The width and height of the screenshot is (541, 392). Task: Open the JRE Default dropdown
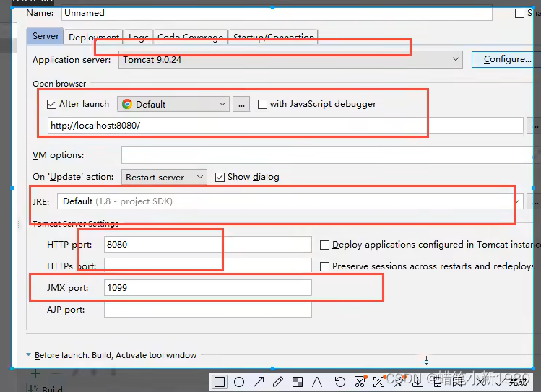click(x=290, y=201)
